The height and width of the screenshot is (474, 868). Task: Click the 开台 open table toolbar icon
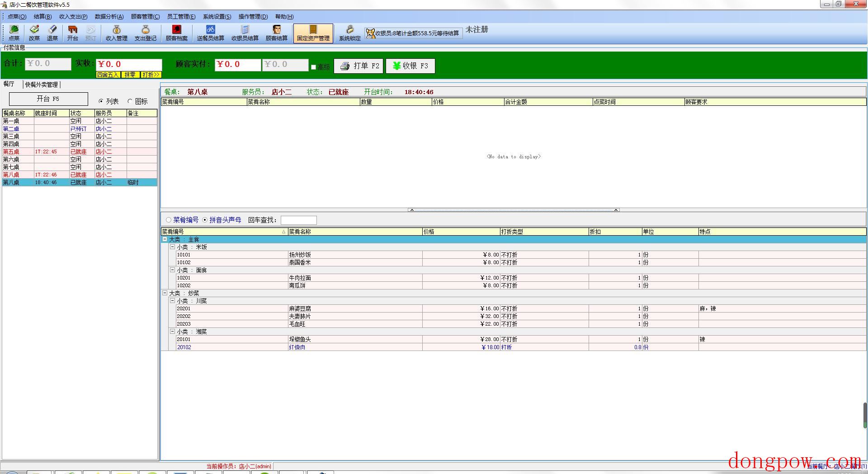point(72,33)
